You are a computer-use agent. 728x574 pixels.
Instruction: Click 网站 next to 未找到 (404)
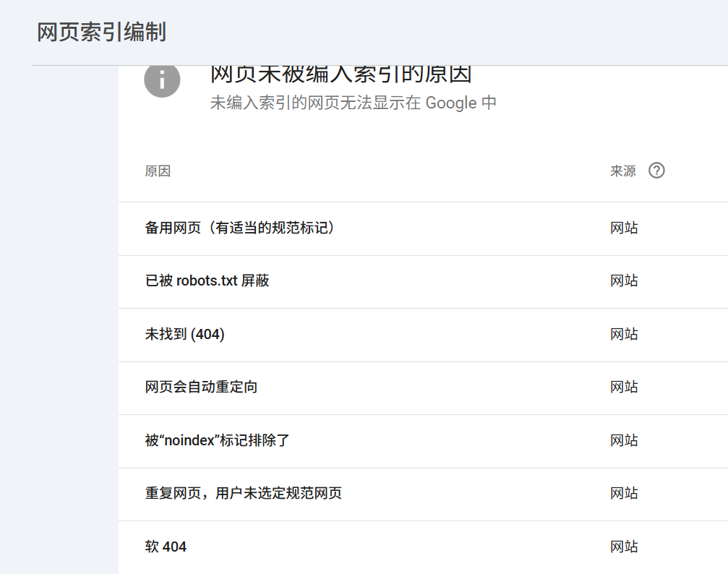pyautogui.click(x=623, y=334)
